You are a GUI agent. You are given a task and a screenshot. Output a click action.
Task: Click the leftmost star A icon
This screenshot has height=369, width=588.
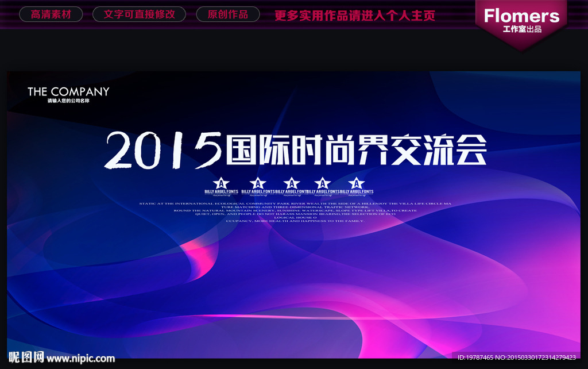click(221, 183)
